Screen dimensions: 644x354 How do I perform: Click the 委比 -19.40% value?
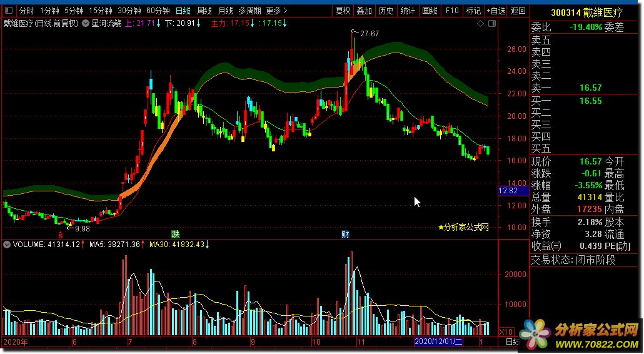586,28
